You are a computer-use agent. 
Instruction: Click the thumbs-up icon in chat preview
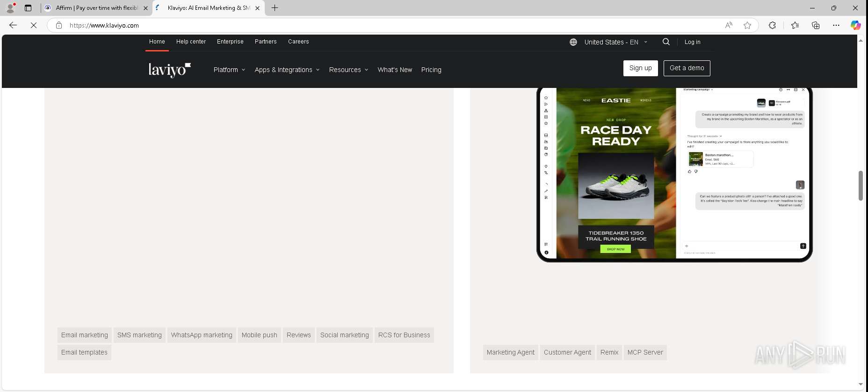[689, 172]
